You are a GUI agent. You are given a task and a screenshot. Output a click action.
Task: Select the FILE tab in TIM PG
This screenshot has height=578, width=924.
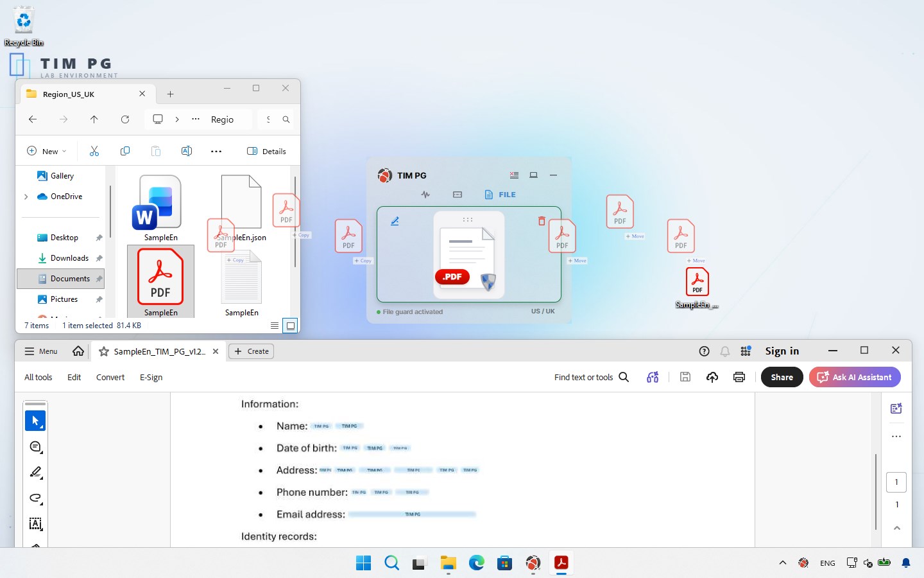pos(501,195)
